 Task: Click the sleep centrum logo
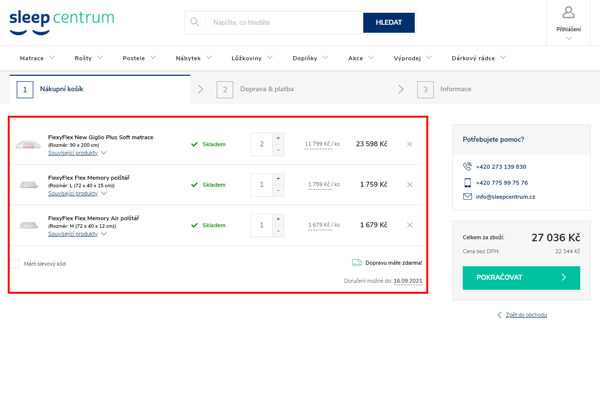[62, 22]
